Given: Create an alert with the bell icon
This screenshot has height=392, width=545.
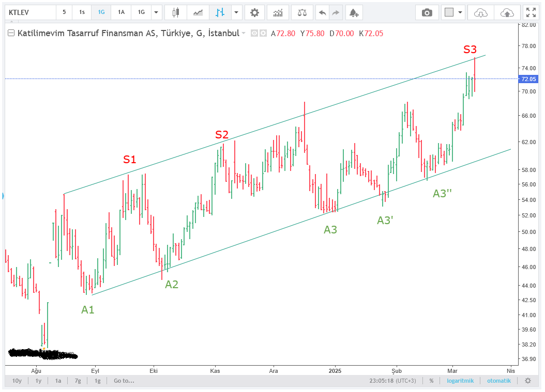Looking at the screenshot, I should coord(354,12).
